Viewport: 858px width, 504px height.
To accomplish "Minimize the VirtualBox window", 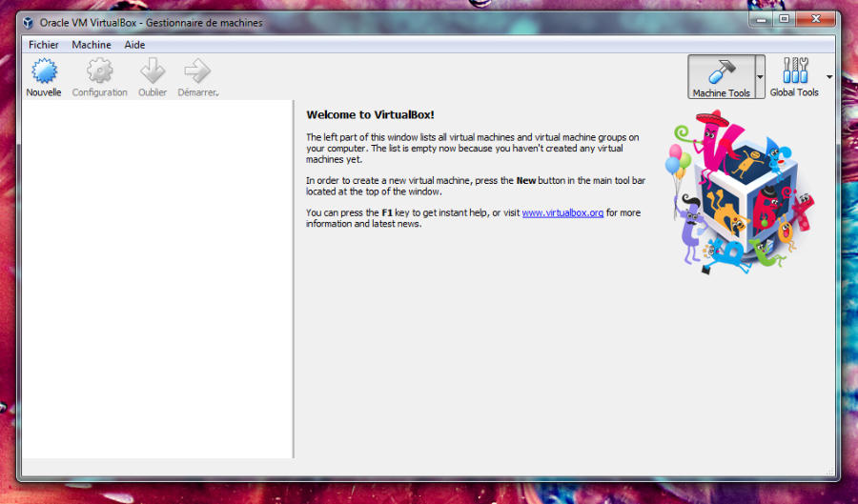I will click(761, 19).
